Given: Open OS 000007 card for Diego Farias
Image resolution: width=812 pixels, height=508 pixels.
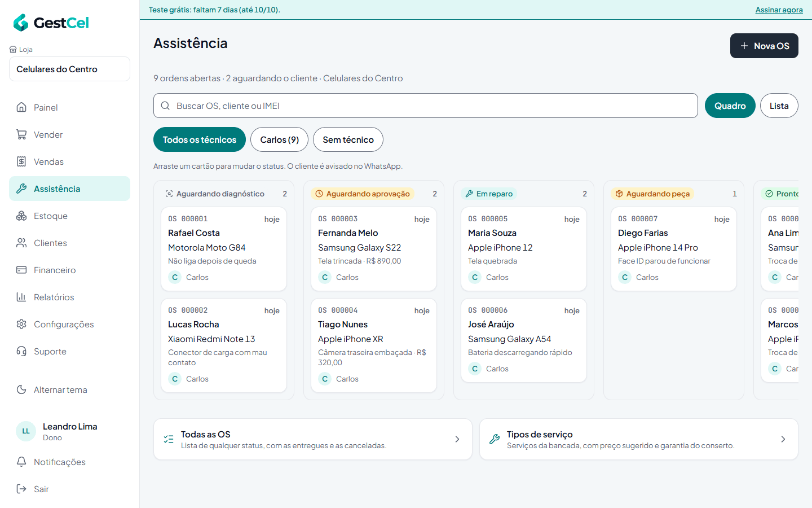Looking at the screenshot, I should (x=674, y=249).
